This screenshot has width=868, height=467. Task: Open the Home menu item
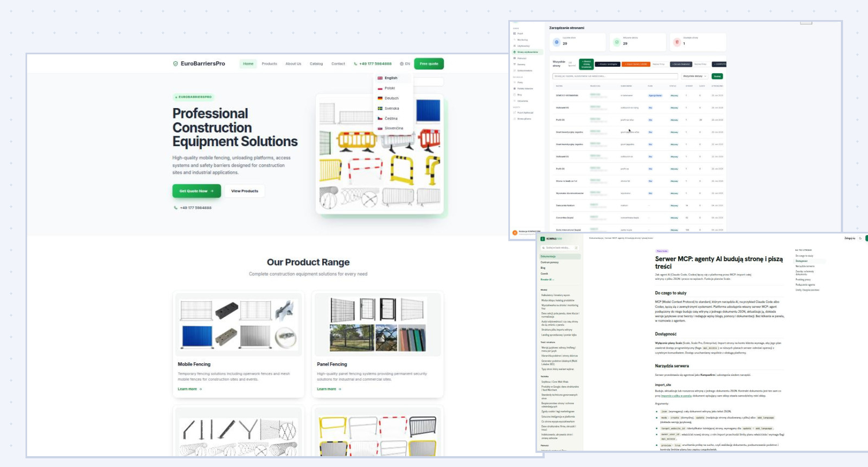248,64
